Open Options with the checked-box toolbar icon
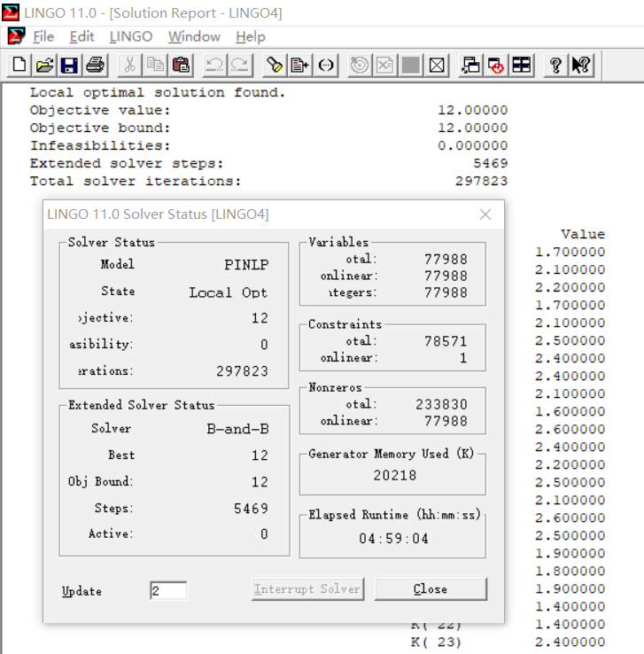 point(437,65)
